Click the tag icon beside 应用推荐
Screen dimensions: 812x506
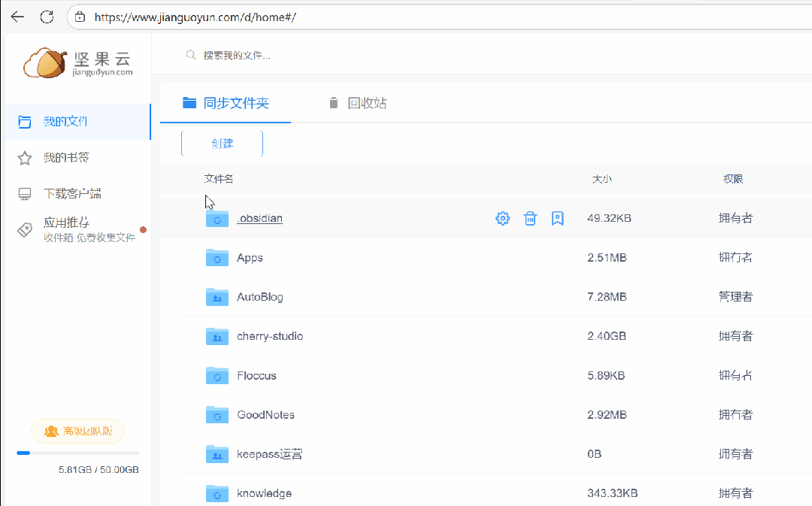click(24, 230)
